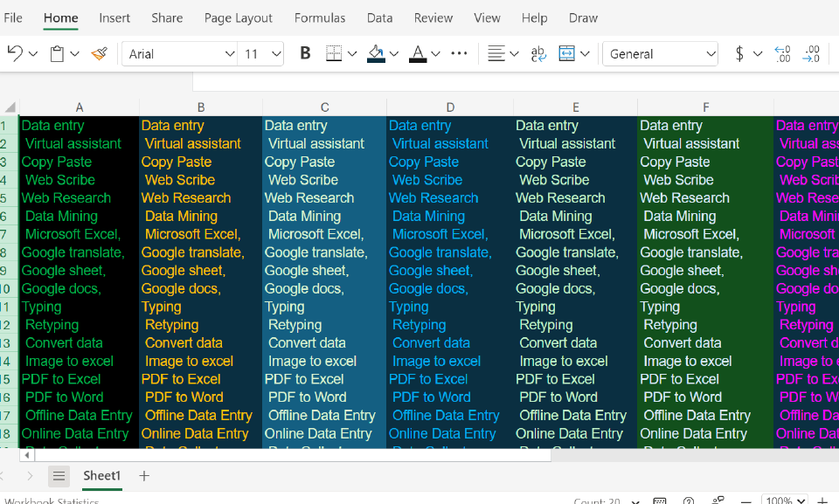Open the File menu
Image resolution: width=839 pixels, height=504 pixels.
pyautogui.click(x=13, y=17)
